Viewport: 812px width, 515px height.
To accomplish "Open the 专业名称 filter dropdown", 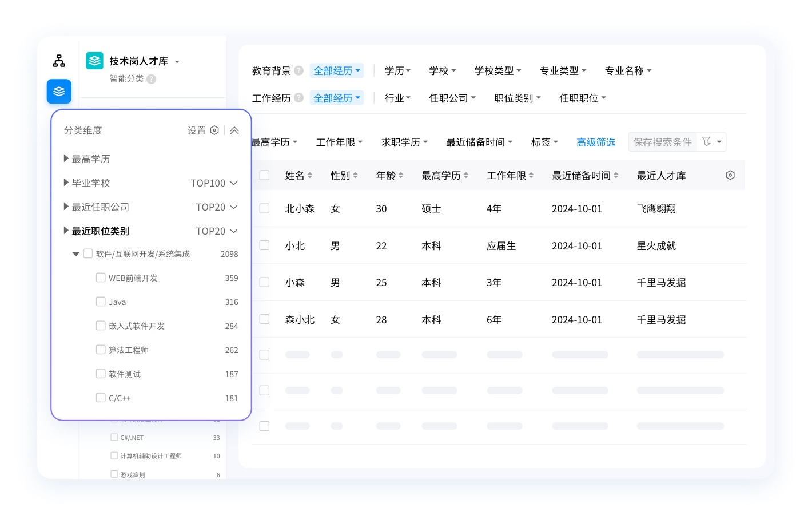I will click(x=628, y=70).
